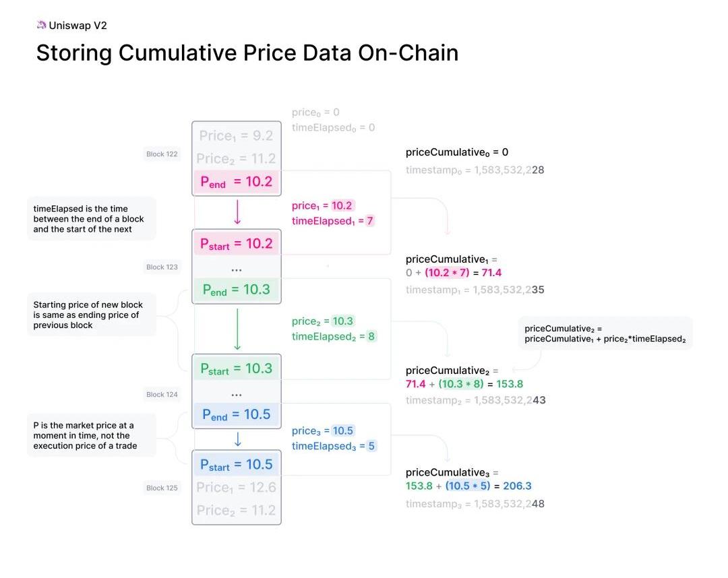The height and width of the screenshot is (578, 728).
Task: Click the "P is the market price" note
Action: (90, 435)
